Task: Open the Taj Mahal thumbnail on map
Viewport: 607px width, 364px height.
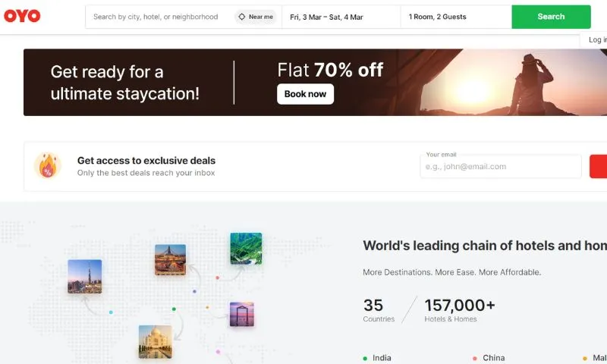Action: [x=156, y=341]
